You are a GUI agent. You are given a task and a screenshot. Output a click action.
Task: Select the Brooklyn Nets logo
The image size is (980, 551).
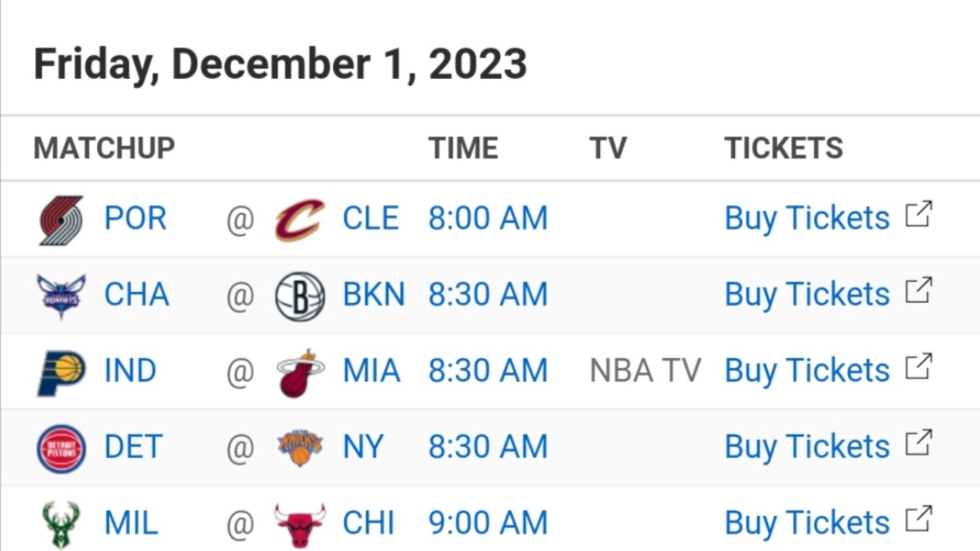(x=300, y=296)
